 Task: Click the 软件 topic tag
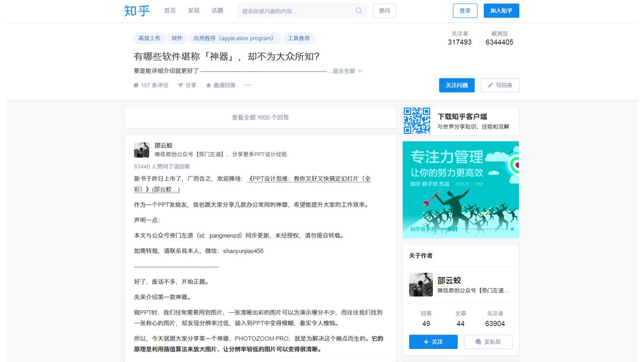(177, 38)
